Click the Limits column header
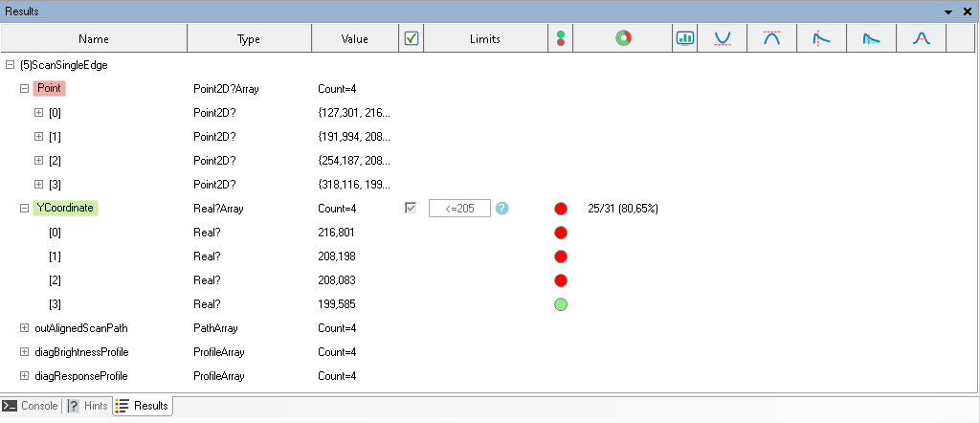 tap(484, 39)
